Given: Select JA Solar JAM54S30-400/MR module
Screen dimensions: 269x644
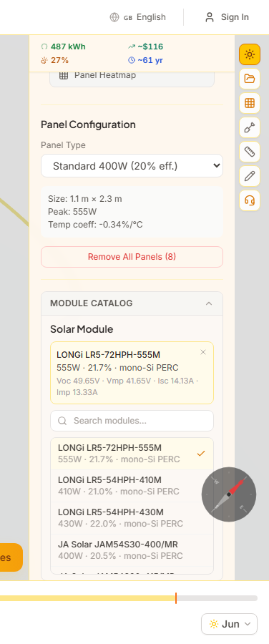Looking at the screenshot, I should click(x=132, y=550).
